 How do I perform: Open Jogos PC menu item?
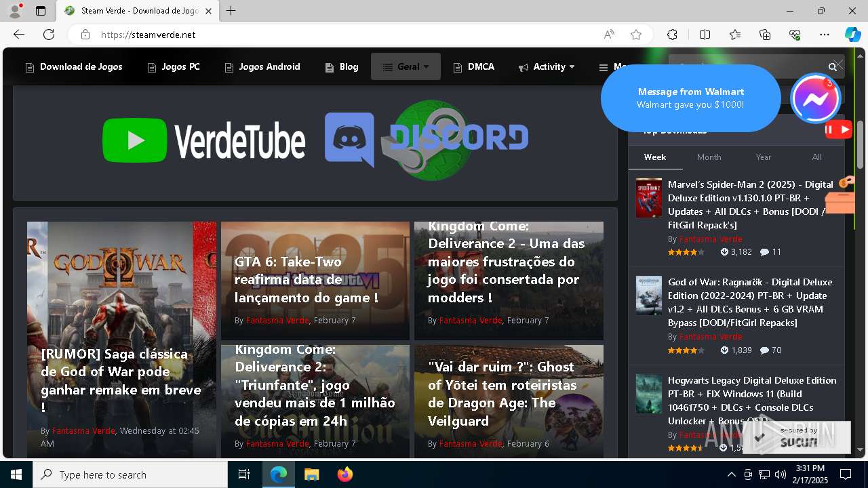tap(174, 66)
